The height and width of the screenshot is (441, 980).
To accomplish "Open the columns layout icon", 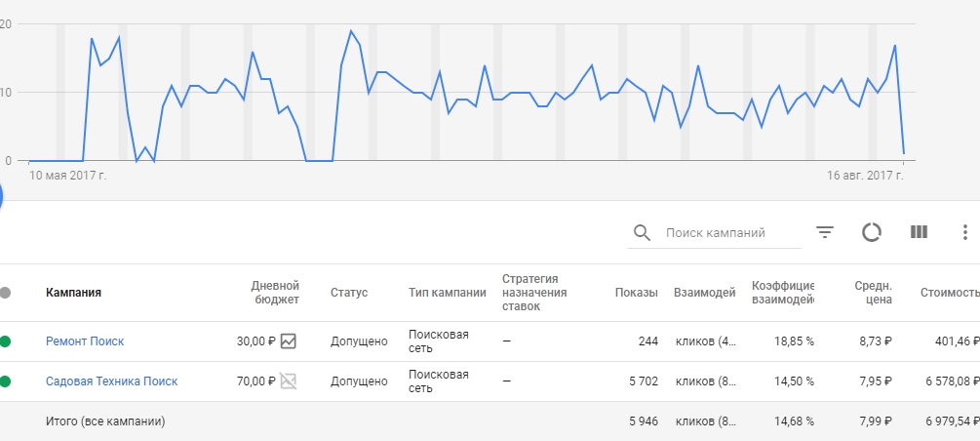I will click(919, 232).
